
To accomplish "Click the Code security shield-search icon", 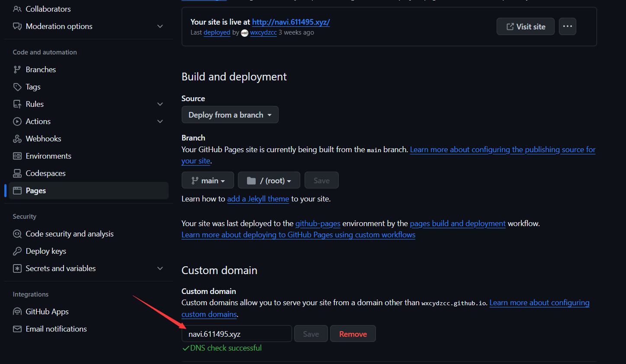I will tap(17, 234).
